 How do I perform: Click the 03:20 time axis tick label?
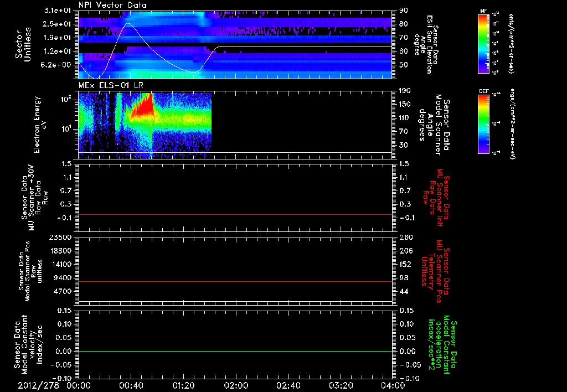[x=341, y=385]
